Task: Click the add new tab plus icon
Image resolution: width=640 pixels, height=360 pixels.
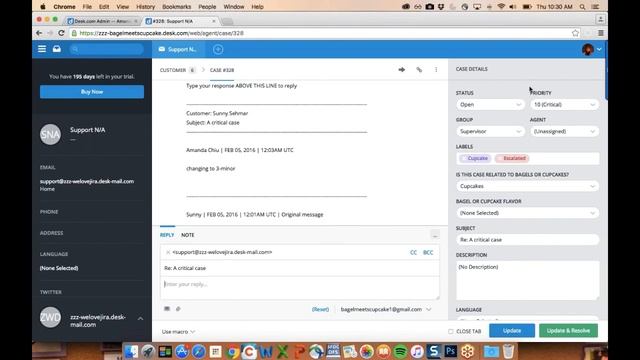Action: [218, 49]
